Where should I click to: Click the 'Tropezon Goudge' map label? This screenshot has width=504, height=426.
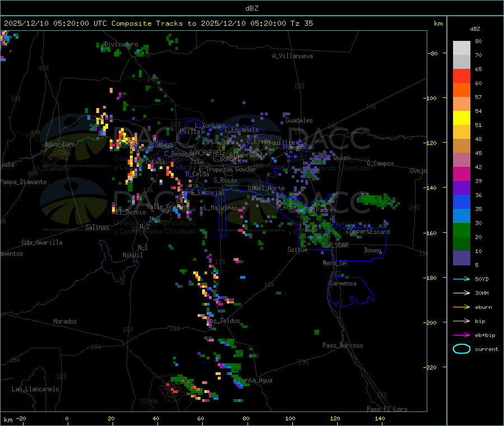pyautogui.click(x=231, y=169)
